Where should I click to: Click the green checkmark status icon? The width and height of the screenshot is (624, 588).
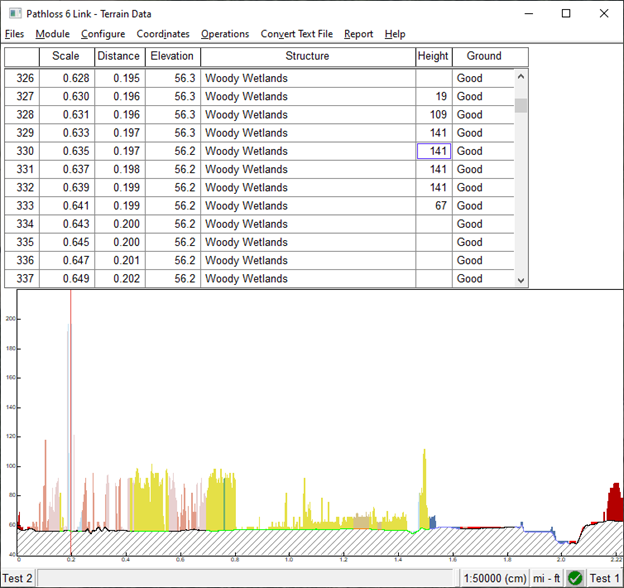(x=575, y=578)
